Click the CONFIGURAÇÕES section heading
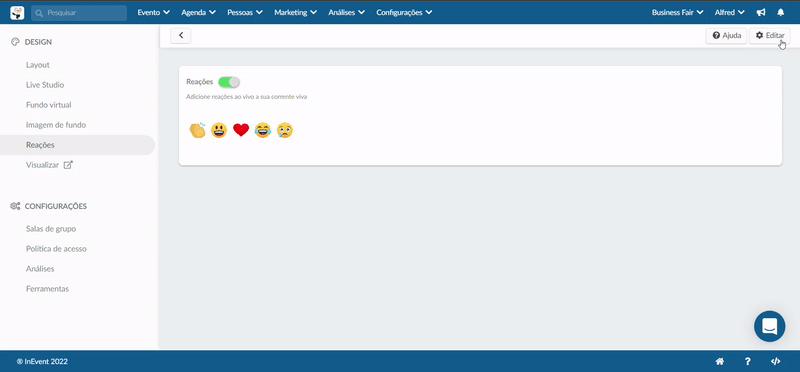The image size is (800, 372). (x=56, y=206)
